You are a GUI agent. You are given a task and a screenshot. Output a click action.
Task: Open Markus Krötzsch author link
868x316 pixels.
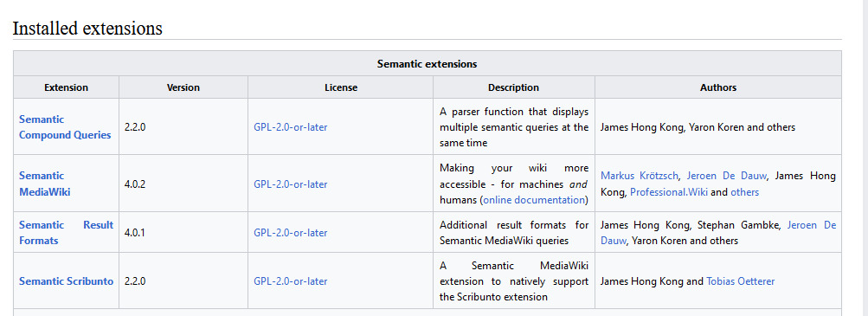coord(639,176)
